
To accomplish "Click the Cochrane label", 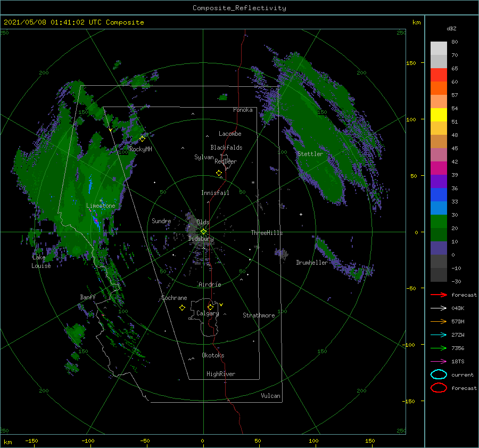I will click(174, 298).
